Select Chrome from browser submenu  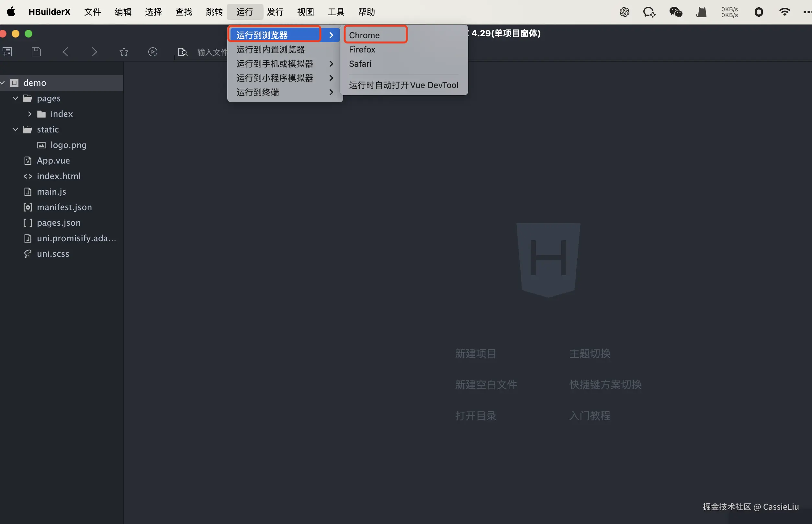364,35
